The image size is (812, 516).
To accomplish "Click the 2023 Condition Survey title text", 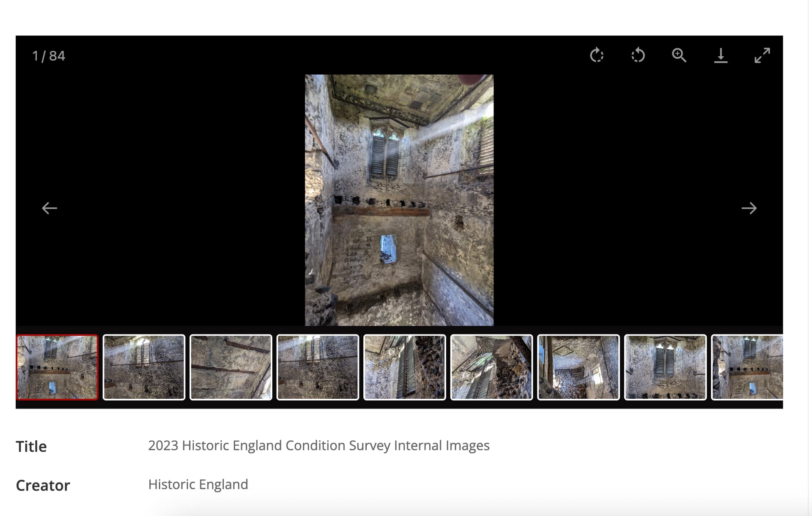I will (x=318, y=445).
